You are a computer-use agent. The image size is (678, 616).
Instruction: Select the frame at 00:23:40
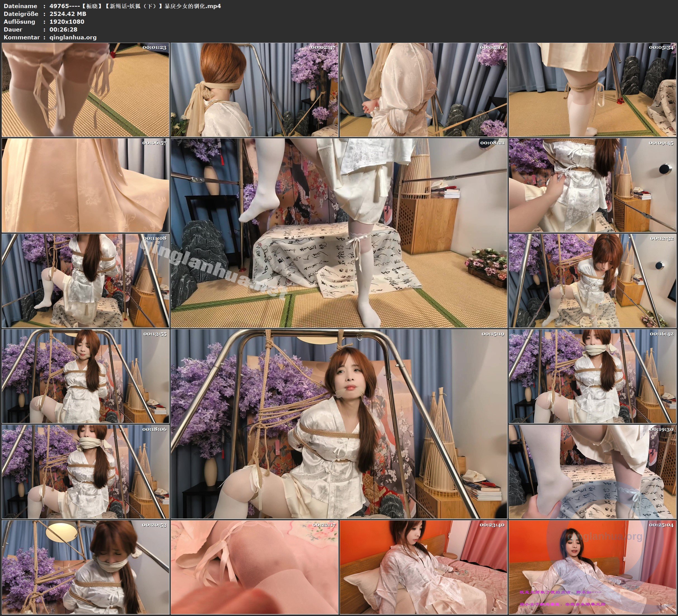pyautogui.click(x=424, y=567)
